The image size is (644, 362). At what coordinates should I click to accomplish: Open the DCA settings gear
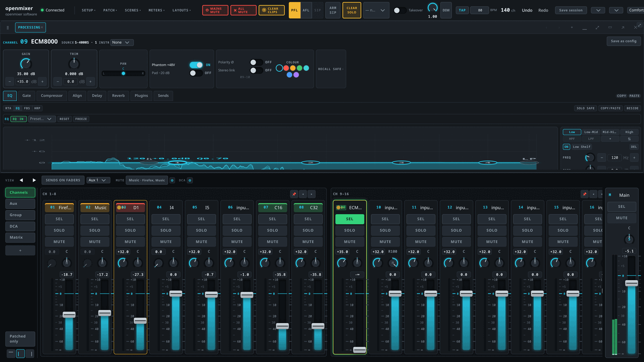click(190, 180)
